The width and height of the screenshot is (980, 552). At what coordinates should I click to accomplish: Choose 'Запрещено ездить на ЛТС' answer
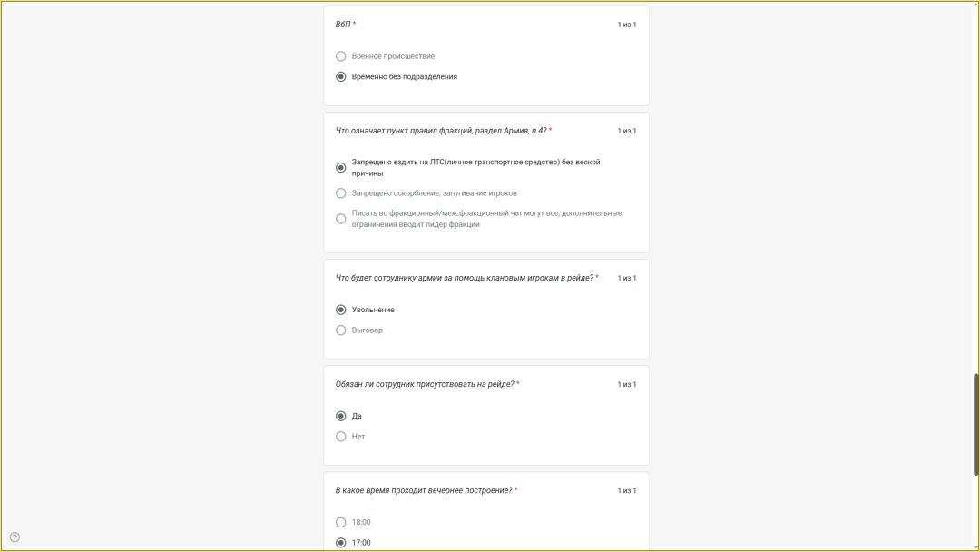pyautogui.click(x=341, y=168)
